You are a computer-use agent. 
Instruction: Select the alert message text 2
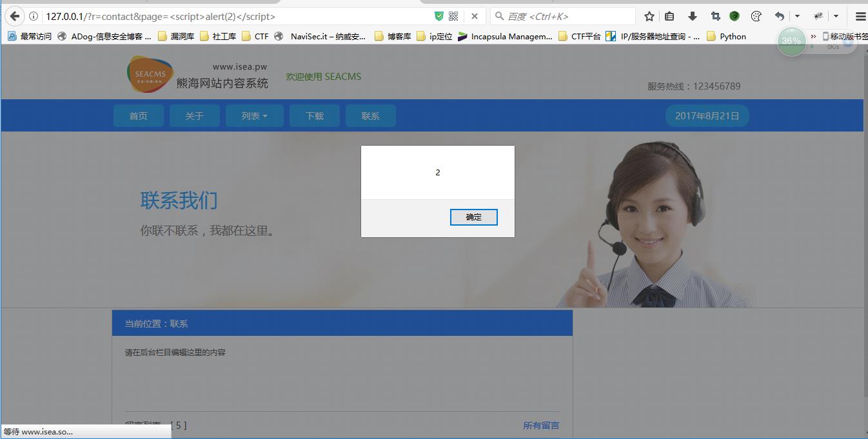coord(438,173)
